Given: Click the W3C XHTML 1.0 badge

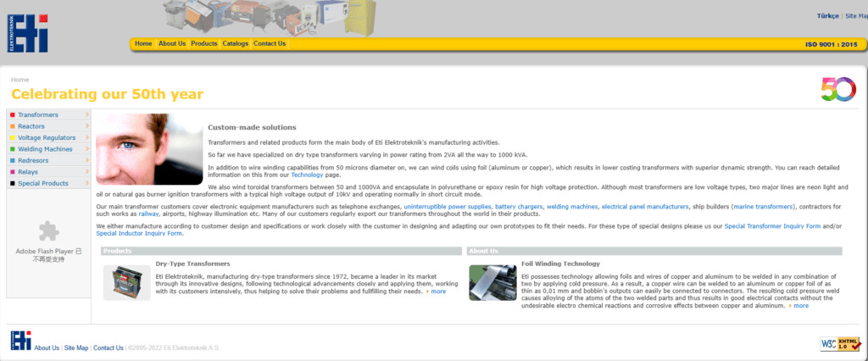Looking at the screenshot, I should click(x=840, y=343).
